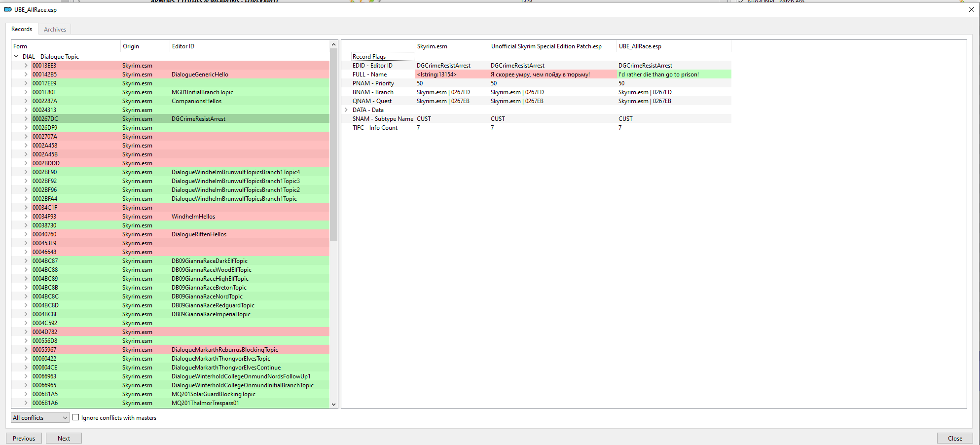Select the 0002707A record row
This screenshot has height=445, width=980.
click(180, 137)
